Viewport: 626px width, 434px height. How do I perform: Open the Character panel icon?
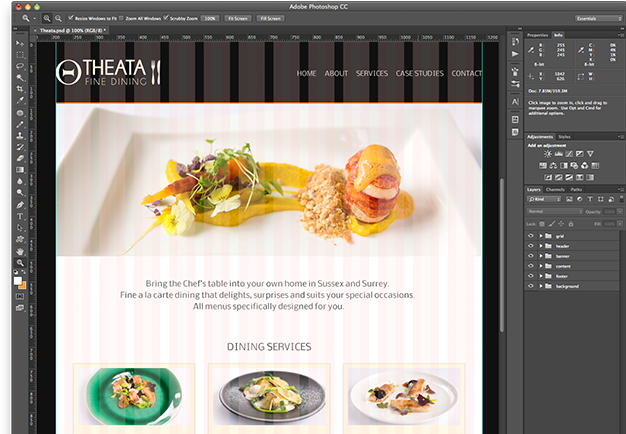(x=515, y=102)
